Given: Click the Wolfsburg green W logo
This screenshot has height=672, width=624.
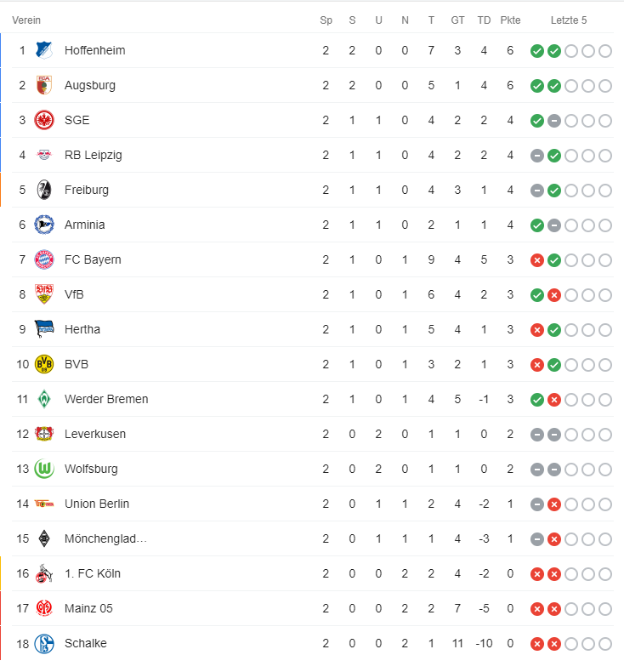Looking at the screenshot, I should click(x=44, y=469).
